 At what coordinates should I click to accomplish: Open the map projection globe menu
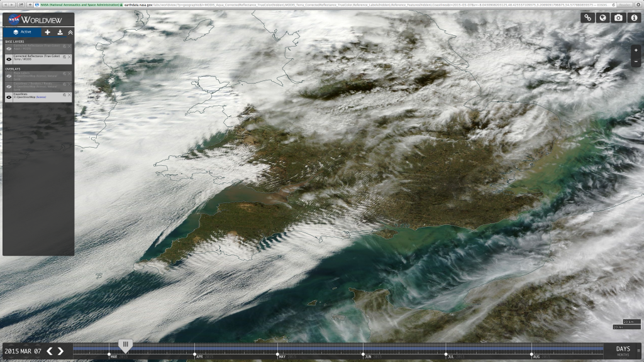(603, 18)
